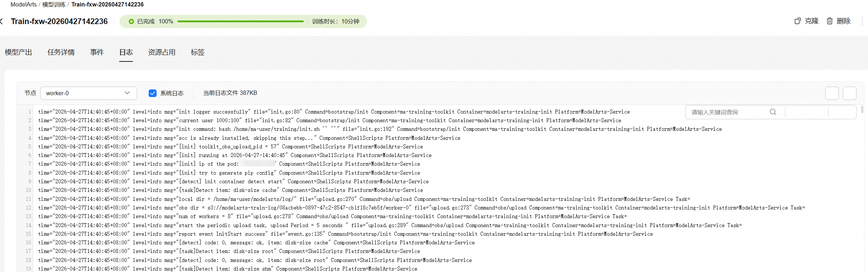Click the log keyword search input field
The image size is (868, 272).
tap(729, 112)
